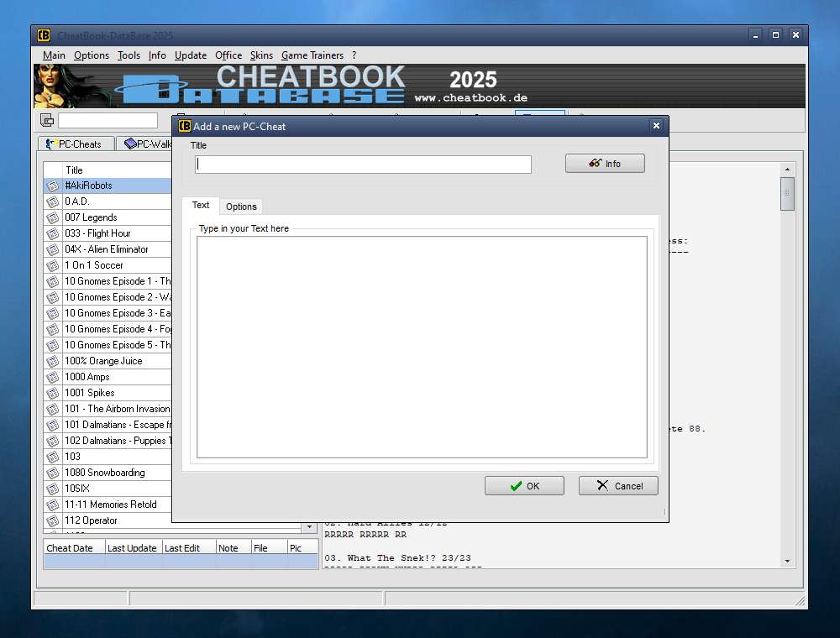Viewport: 840px width, 638px height.
Task: Click the icon beside 0 A.D. entry
Action: coord(52,201)
